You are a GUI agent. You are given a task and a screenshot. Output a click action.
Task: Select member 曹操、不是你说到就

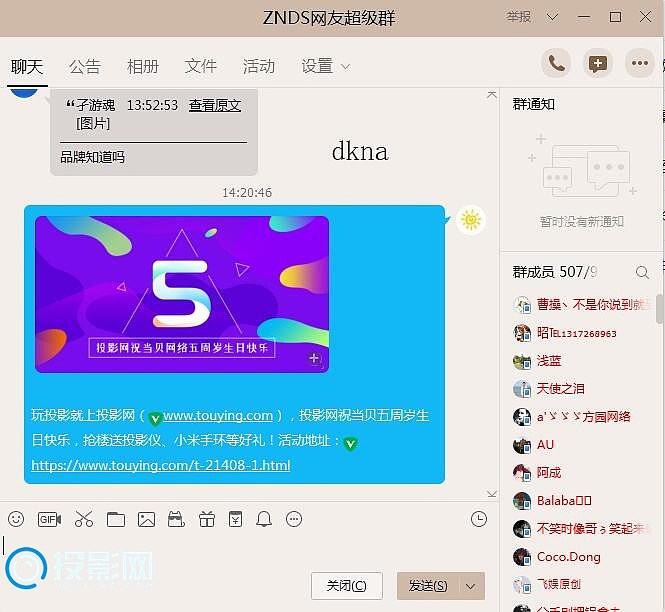click(593, 305)
